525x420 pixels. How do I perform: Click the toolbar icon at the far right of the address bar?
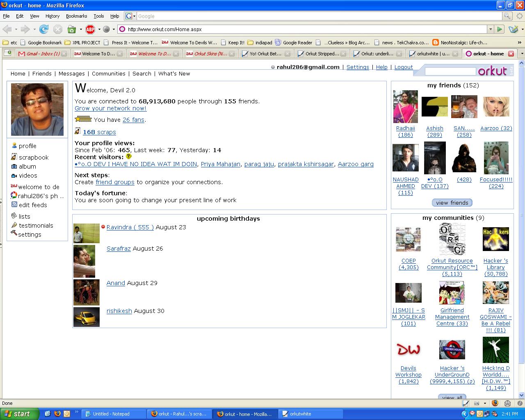[513, 29]
